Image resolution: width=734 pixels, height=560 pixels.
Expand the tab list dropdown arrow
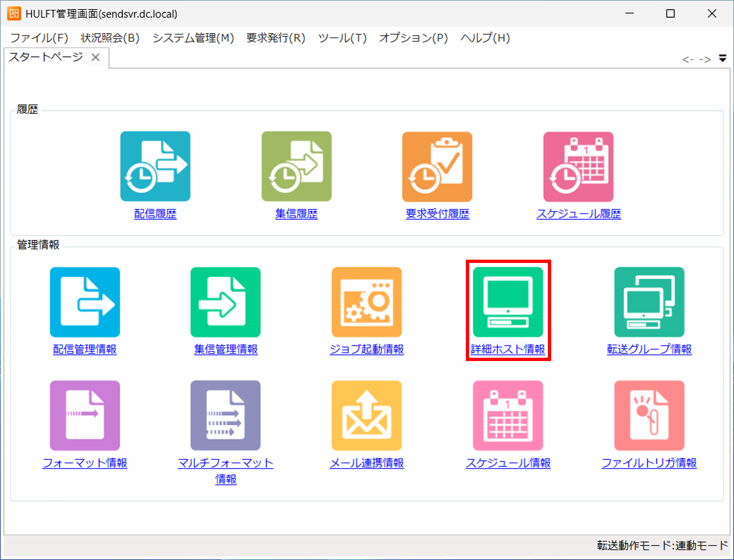[722, 58]
